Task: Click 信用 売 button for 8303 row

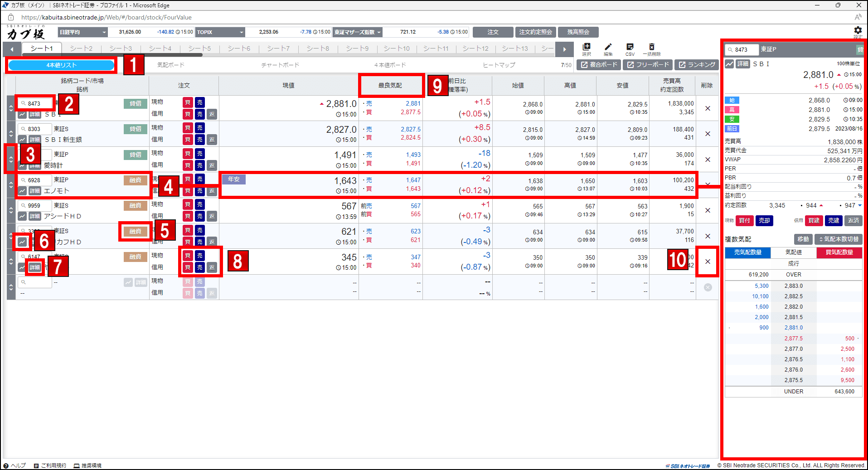Action: [x=200, y=140]
